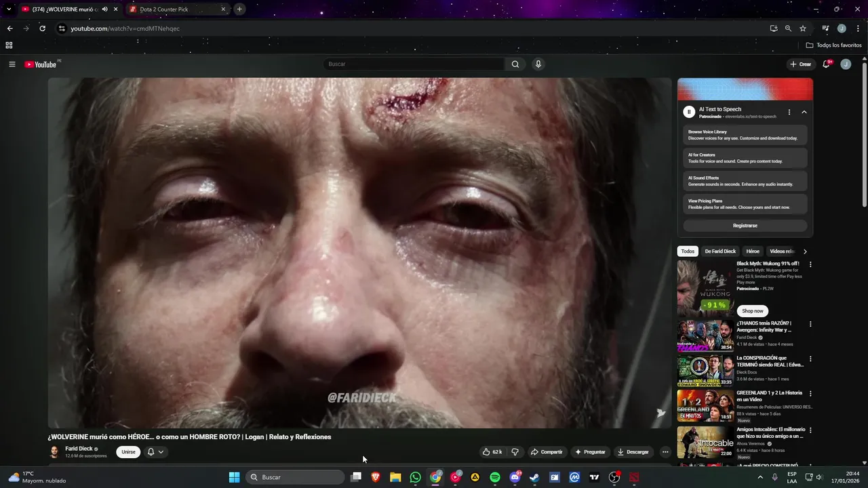Image resolution: width=868 pixels, height=488 pixels.
Task: Click Farid Dieck channel avatar
Action: click(x=54, y=452)
